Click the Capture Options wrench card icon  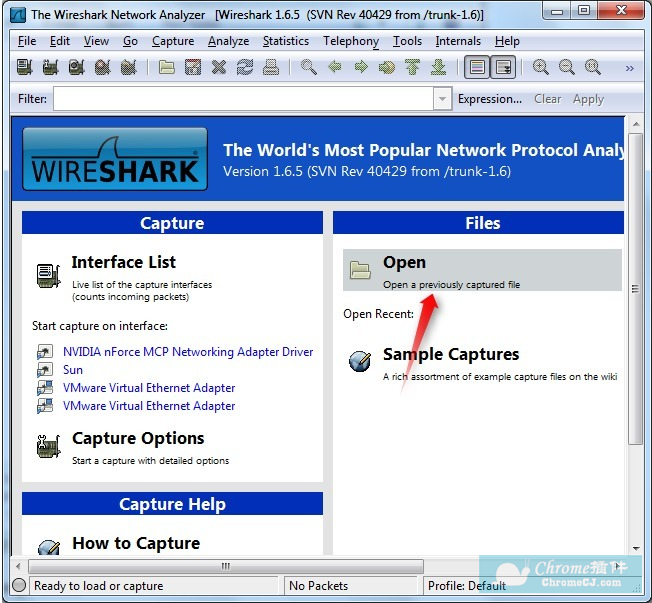pyautogui.click(x=49, y=446)
